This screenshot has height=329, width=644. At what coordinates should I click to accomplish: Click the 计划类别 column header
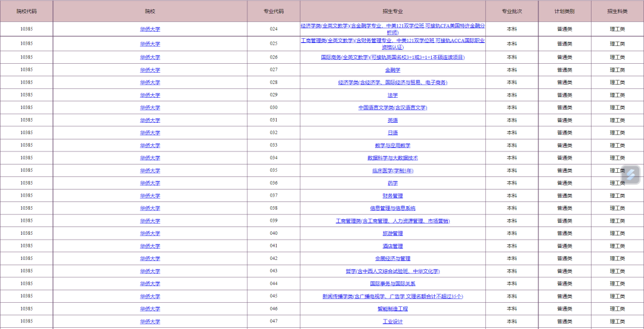564,11
